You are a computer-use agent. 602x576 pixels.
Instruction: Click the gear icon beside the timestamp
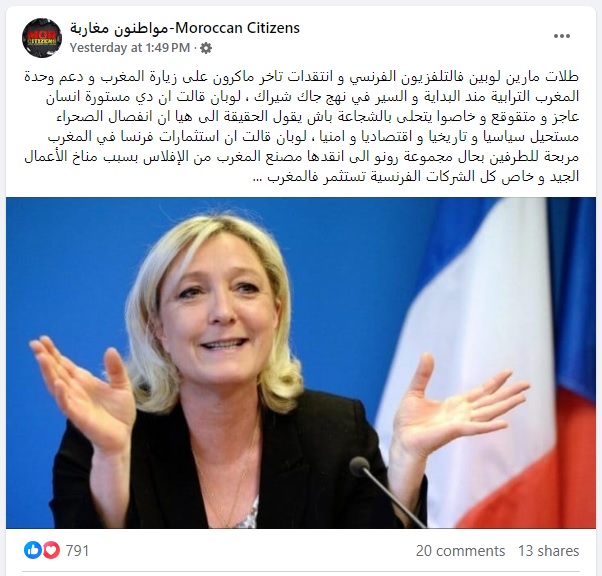(206, 48)
